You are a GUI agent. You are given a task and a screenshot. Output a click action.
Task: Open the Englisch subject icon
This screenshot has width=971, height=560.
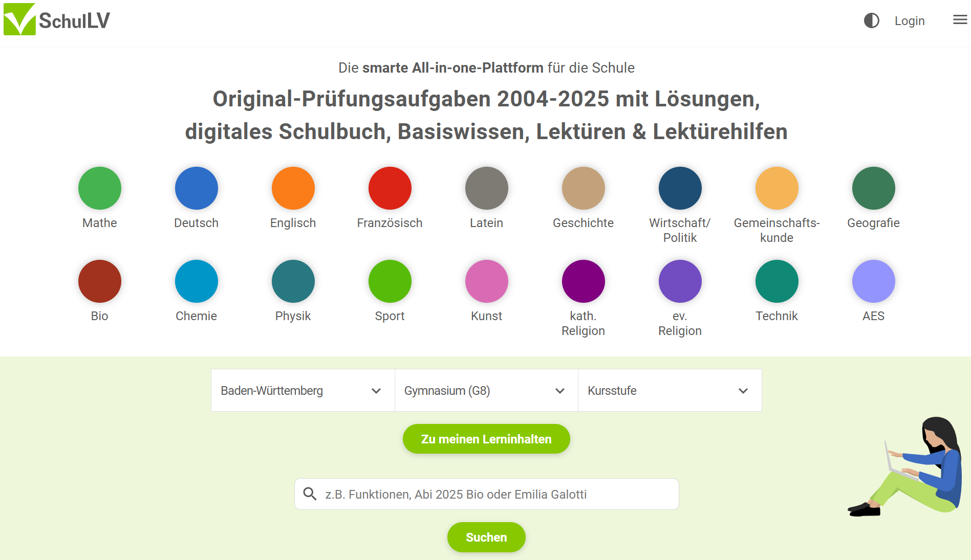(293, 188)
